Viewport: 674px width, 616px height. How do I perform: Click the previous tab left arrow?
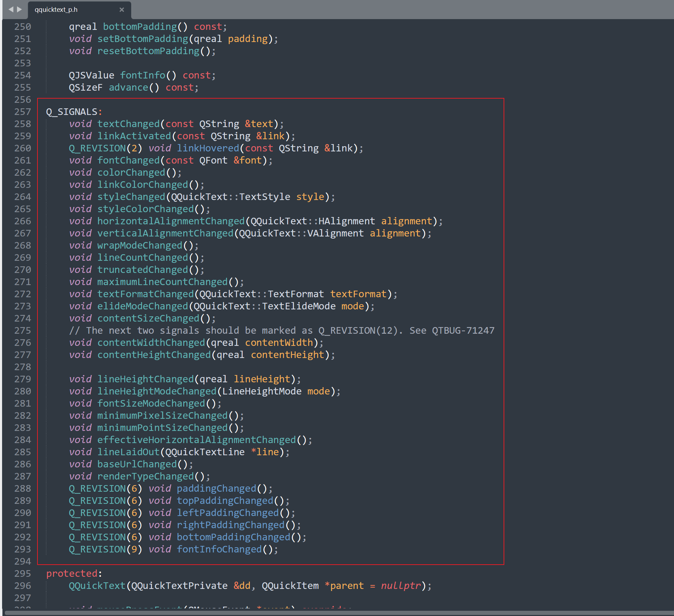coord(11,9)
